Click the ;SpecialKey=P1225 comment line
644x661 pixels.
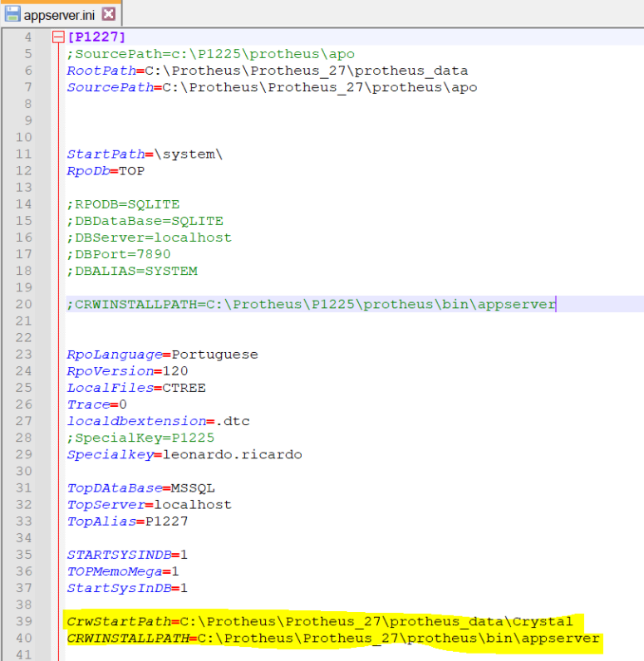(x=141, y=438)
